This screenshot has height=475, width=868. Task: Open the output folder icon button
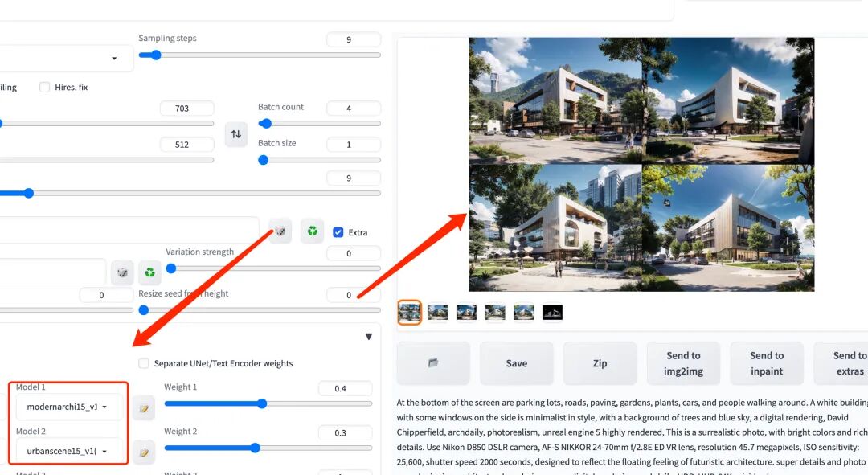[433, 363]
